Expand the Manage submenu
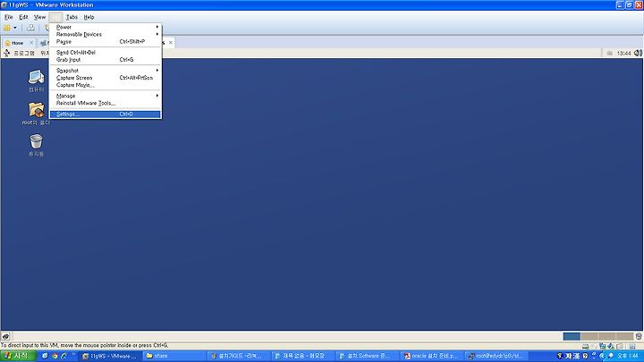The width and height of the screenshot is (644, 362). click(x=106, y=96)
